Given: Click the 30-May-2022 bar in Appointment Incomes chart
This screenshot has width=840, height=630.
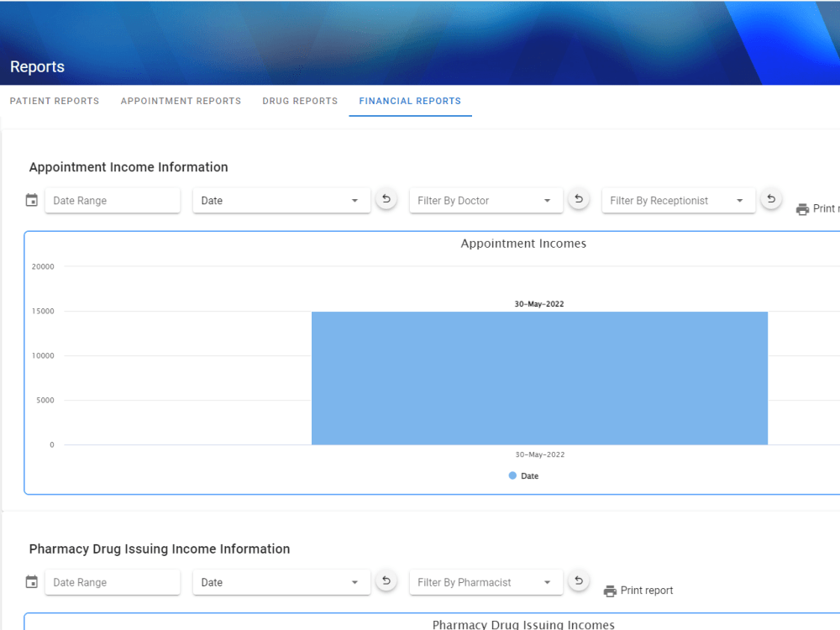Looking at the screenshot, I should pos(539,378).
